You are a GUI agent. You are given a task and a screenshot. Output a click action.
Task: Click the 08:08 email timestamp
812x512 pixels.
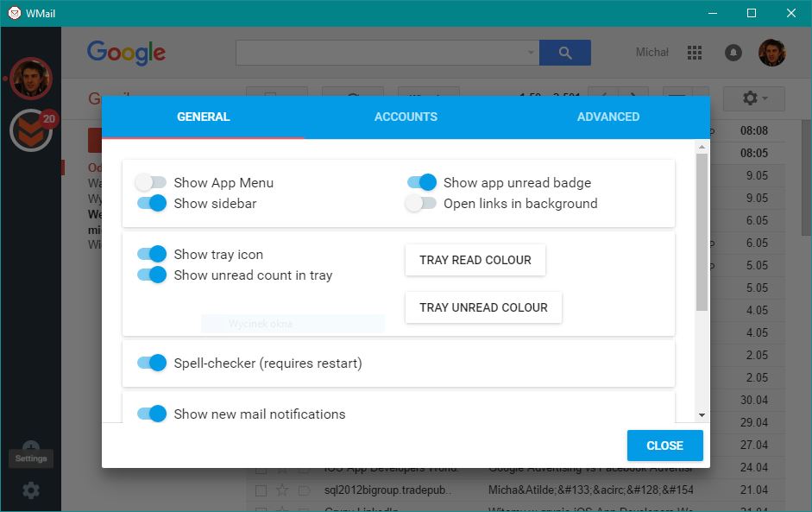754,130
